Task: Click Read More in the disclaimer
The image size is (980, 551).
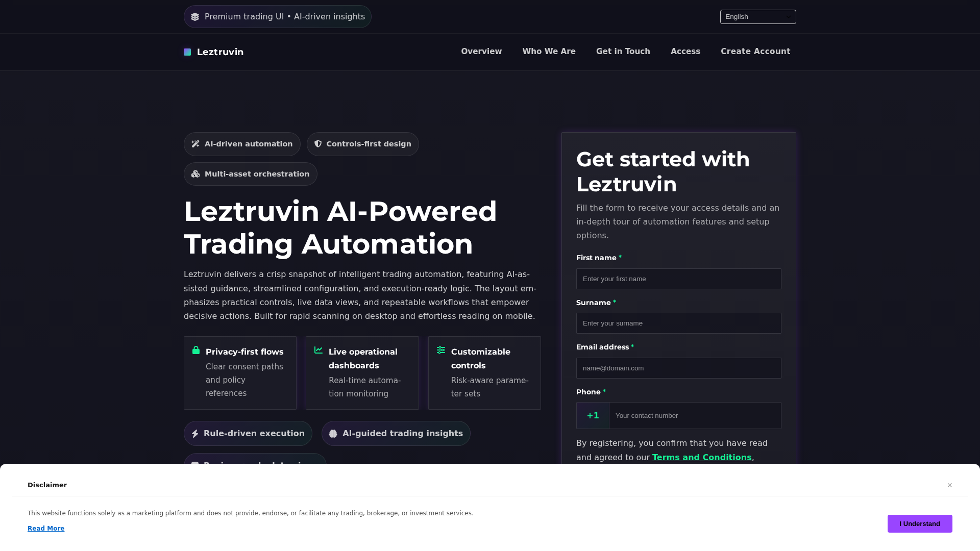Action: 46,528
